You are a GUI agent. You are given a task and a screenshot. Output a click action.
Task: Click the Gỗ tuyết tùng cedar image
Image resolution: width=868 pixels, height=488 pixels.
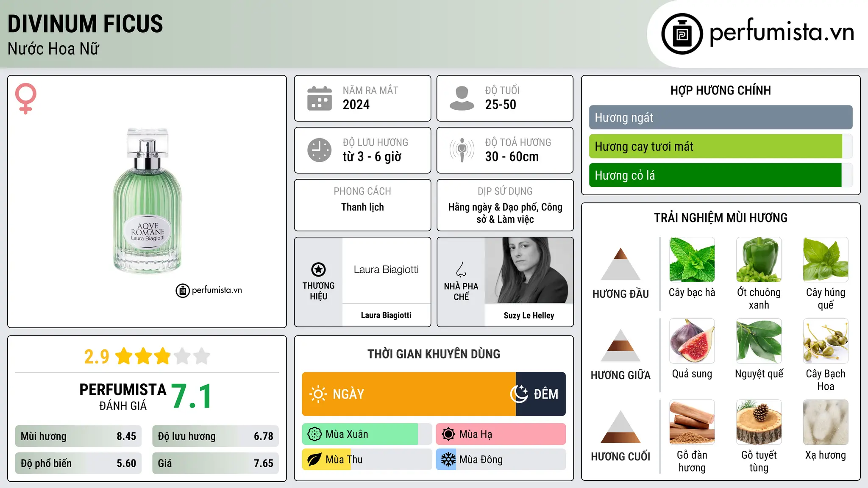point(759,422)
